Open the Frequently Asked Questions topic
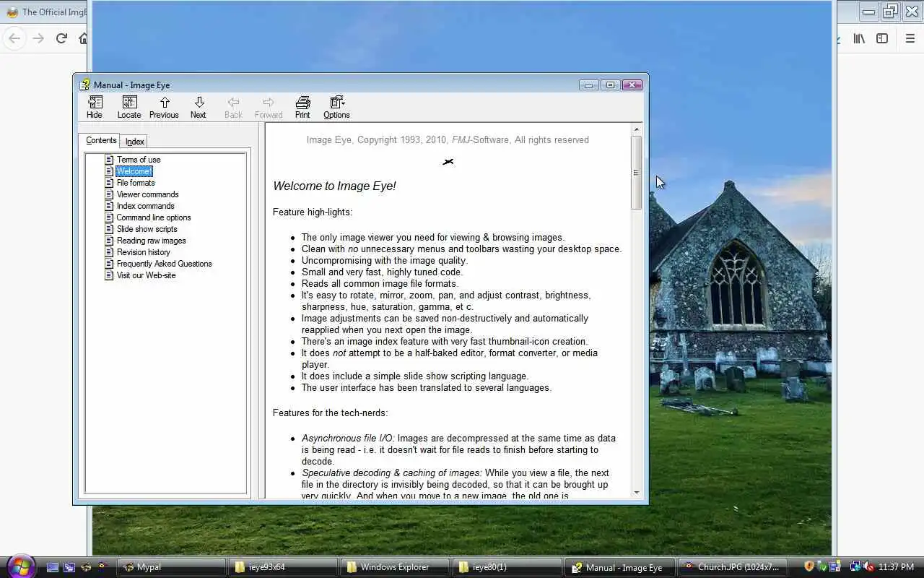 click(x=164, y=264)
